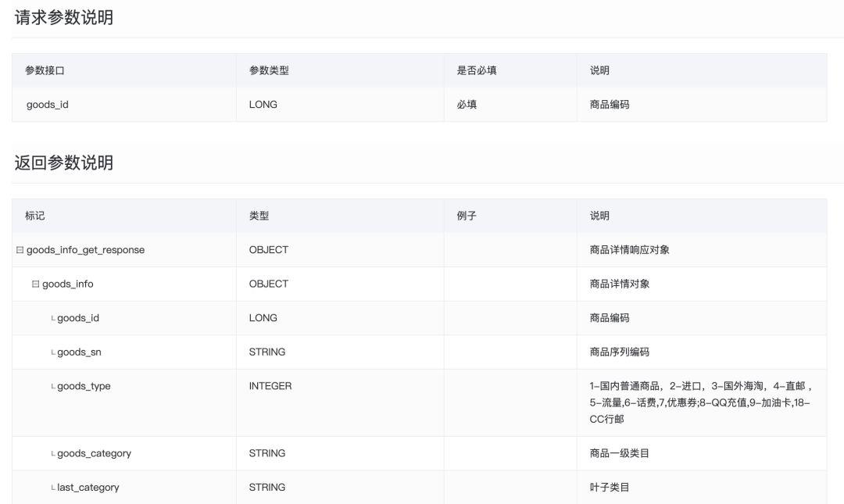Click the goods_id child row under goods_info

pos(420,318)
